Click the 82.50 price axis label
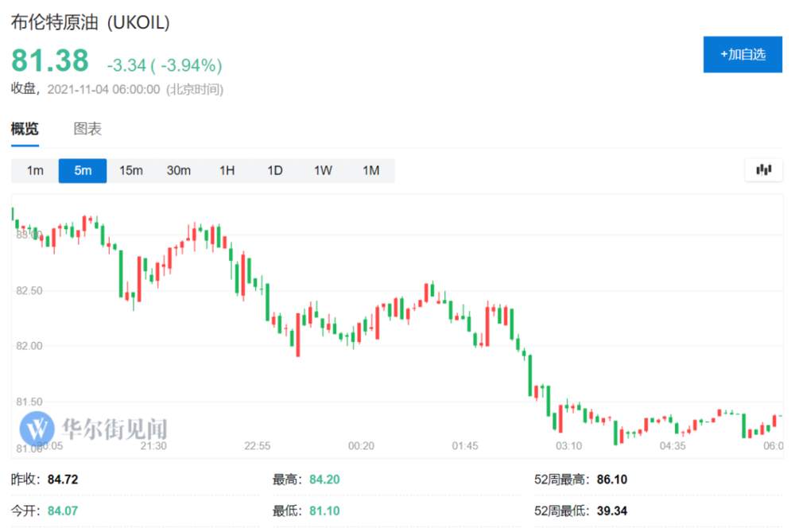The image size is (795, 532). 29,290
